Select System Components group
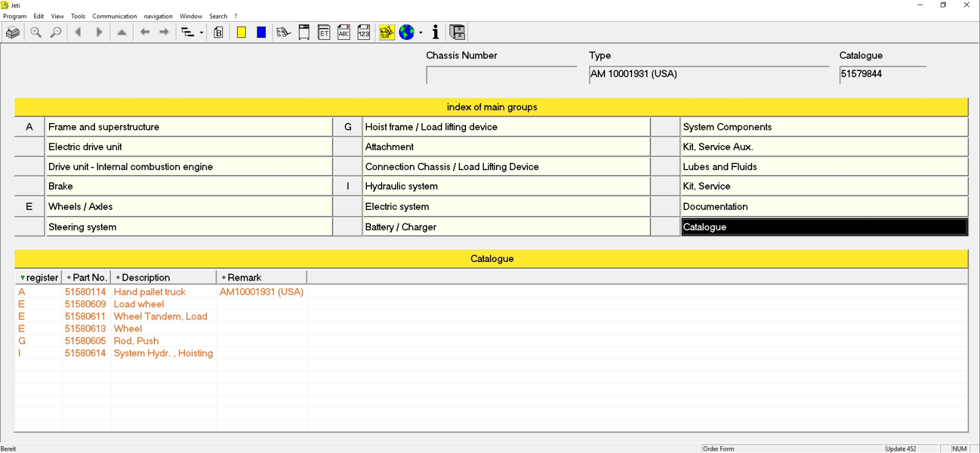 point(824,127)
